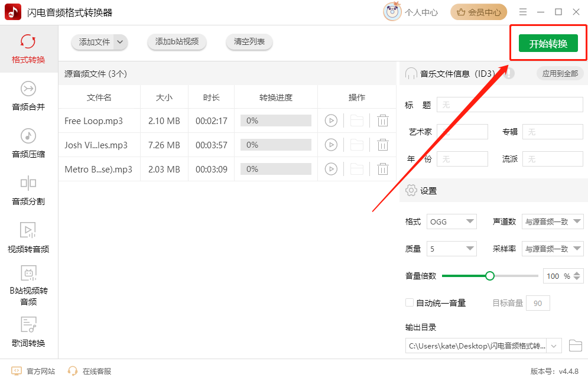This screenshot has width=588, height=381.
Task: Play the Free Loop.mp3 file
Action: 331,121
